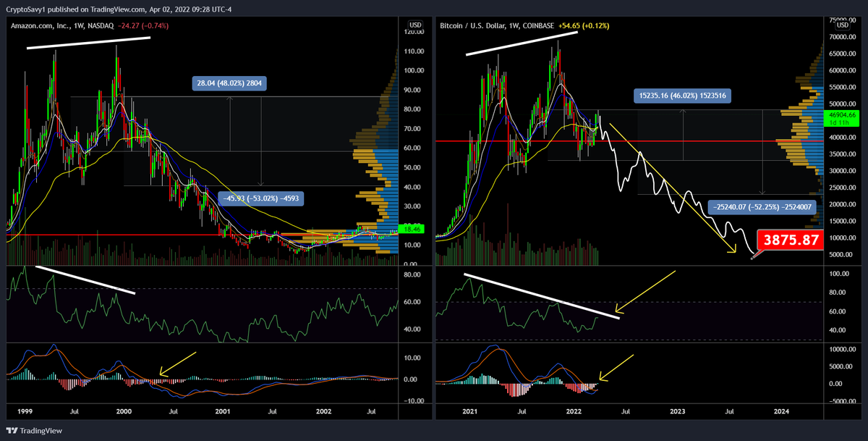Click the 2021 label on the time axis
Viewport: 868px width, 441px height.
click(470, 411)
